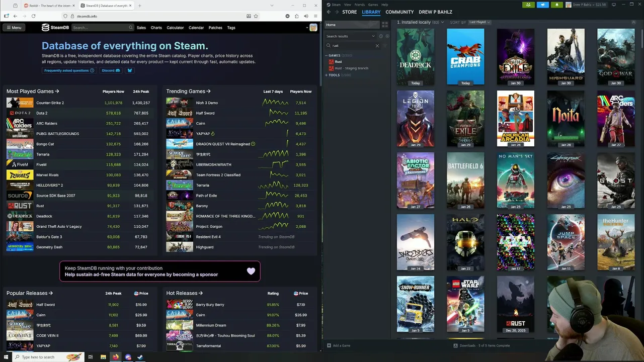Toggle the library collections grid view icon
The height and width of the screenshot is (362, 644).
(385, 25)
